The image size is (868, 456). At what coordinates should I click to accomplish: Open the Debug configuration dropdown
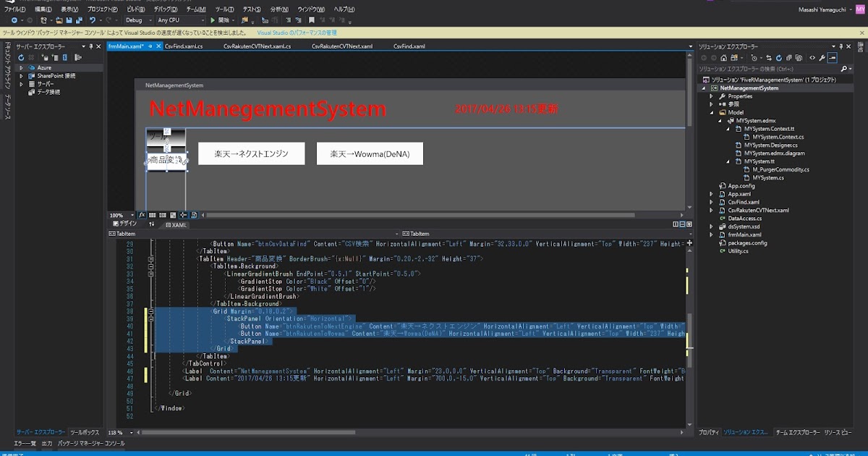click(x=150, y=20)
